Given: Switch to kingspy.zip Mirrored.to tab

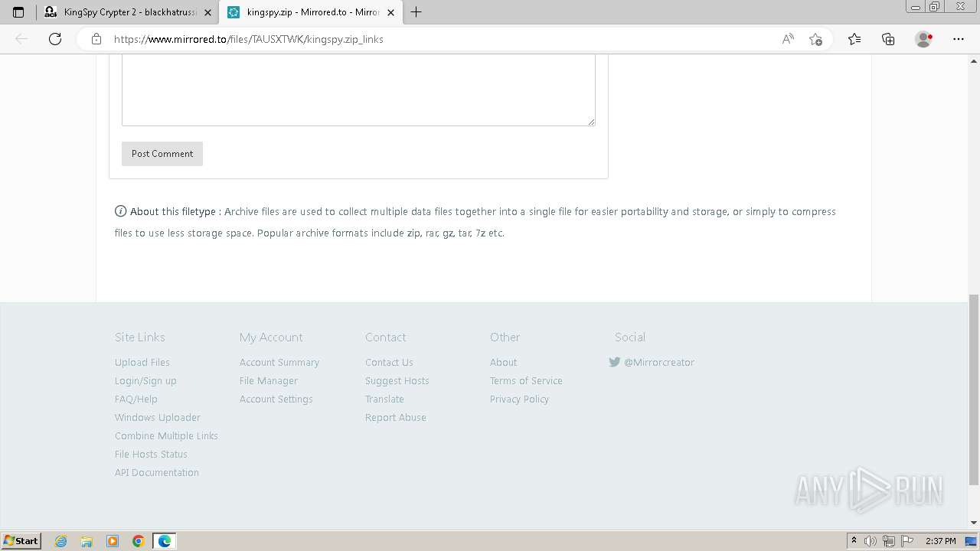Looking at the screenshot, I should 310,12.
